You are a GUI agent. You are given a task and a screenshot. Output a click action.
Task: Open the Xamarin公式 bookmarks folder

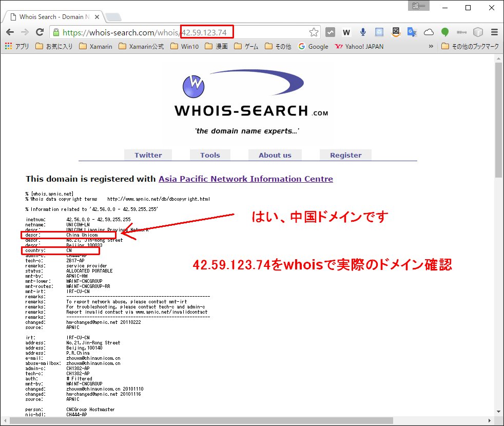coord(141,46)
